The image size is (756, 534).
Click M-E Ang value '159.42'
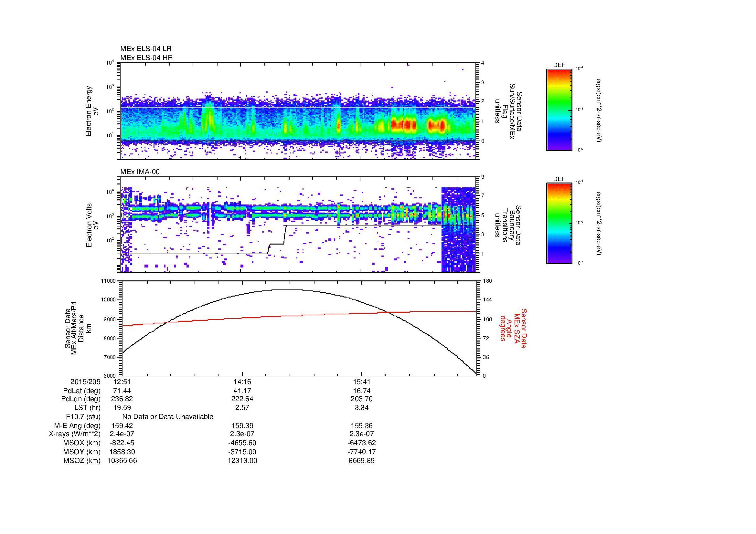122,425
